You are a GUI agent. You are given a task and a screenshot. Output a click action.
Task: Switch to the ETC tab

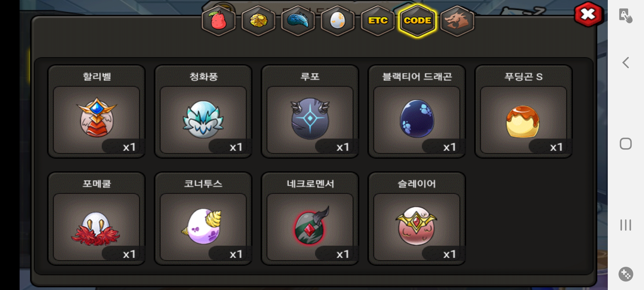pyautogui.click(x=378, y=21)
